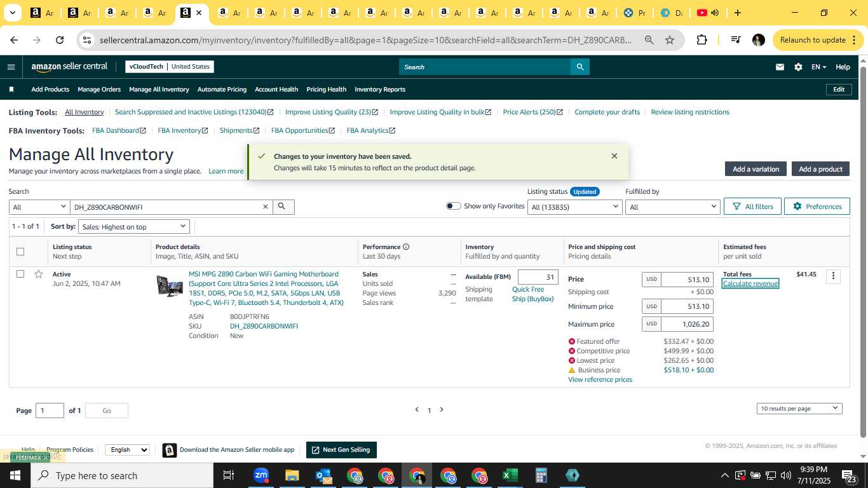Toggle Show only Favorites switch
The width and height of the screenshot is (868, 488).
453,206
